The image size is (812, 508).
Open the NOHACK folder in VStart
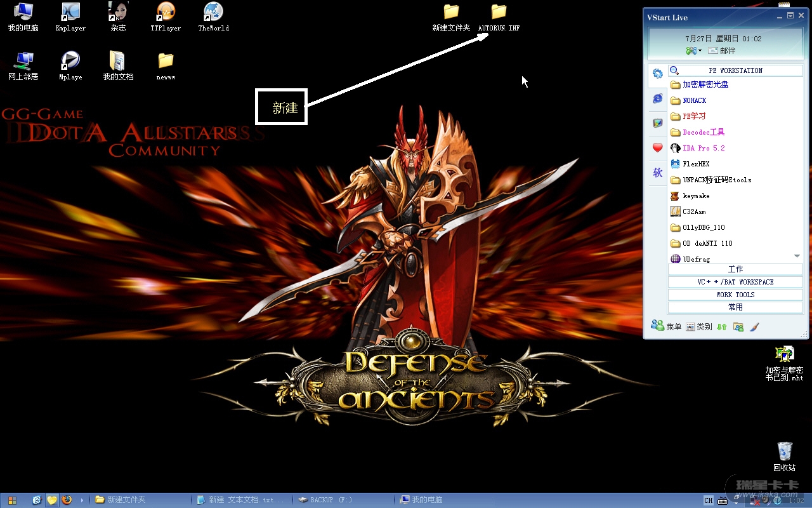pyautogui.click(x=689, y=100)
